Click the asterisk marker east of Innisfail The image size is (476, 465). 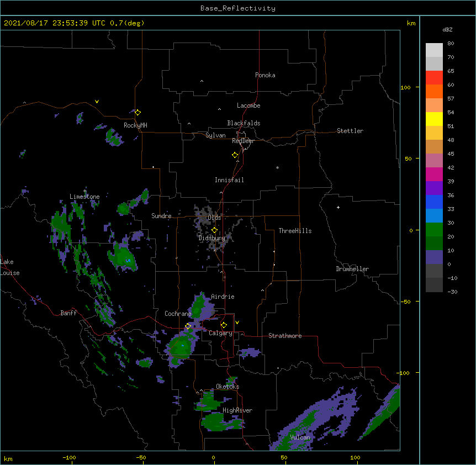[277, 167]
